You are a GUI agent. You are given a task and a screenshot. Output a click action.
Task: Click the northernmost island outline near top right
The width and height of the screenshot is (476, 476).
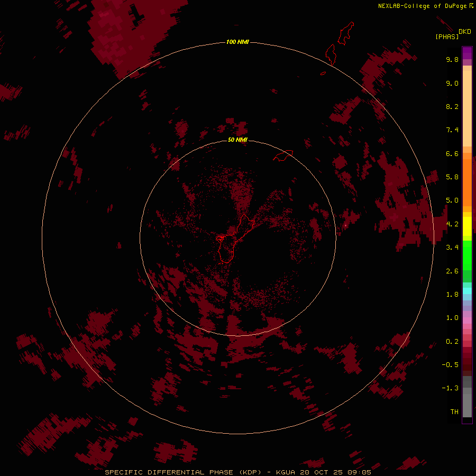pos(346,33)
